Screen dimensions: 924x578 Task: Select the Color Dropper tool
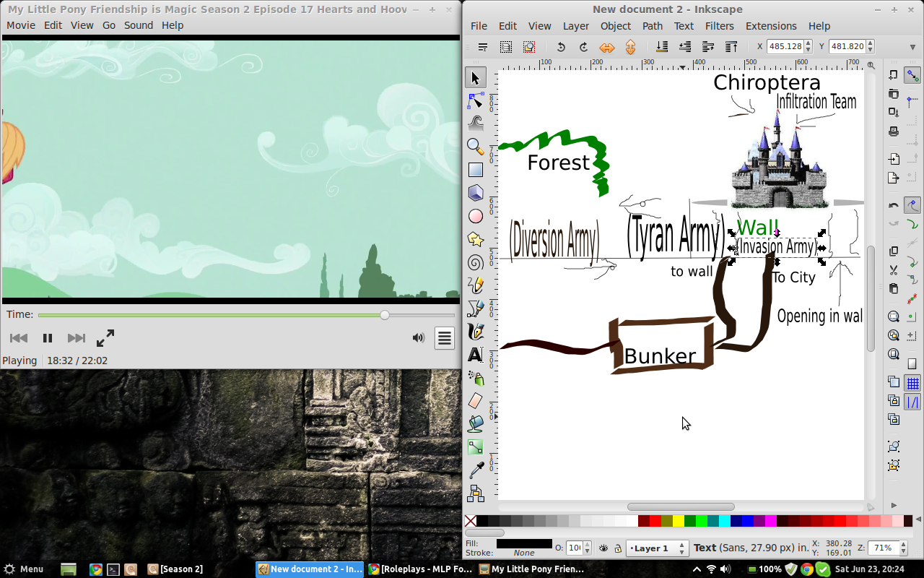(476, 470)
